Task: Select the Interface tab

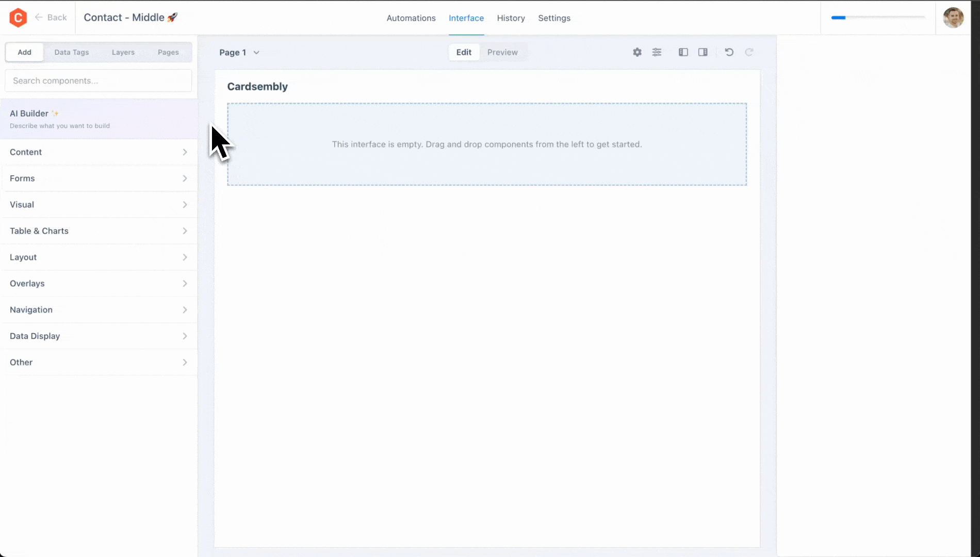Action: point(466,18)
